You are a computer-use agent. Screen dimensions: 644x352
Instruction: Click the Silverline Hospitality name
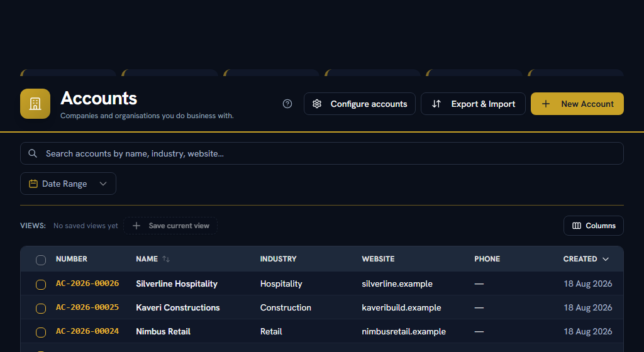pos(177,284)
